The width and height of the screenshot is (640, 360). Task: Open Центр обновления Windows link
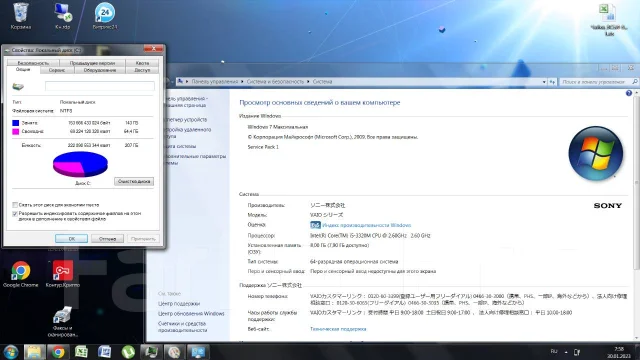pyautogui.click(x=191, y=314)
